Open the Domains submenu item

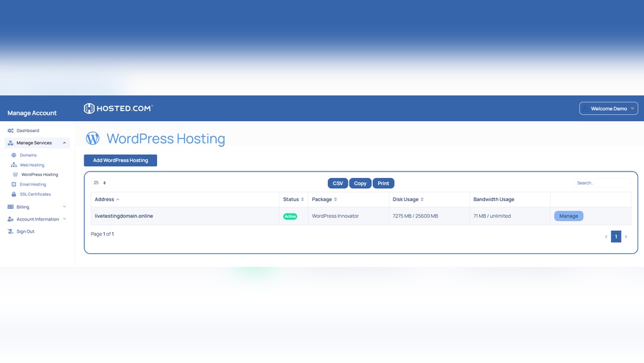pyautogui.click(x=28, y=155)
